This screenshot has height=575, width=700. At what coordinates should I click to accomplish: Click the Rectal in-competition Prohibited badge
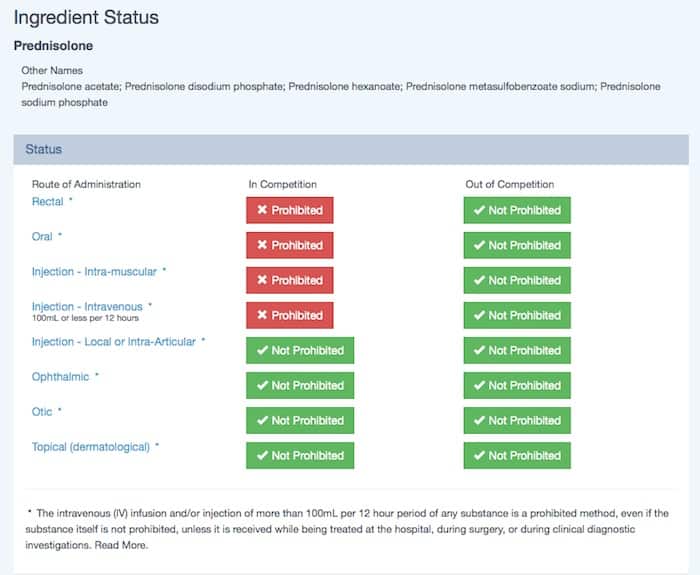[x=290, y=210]
